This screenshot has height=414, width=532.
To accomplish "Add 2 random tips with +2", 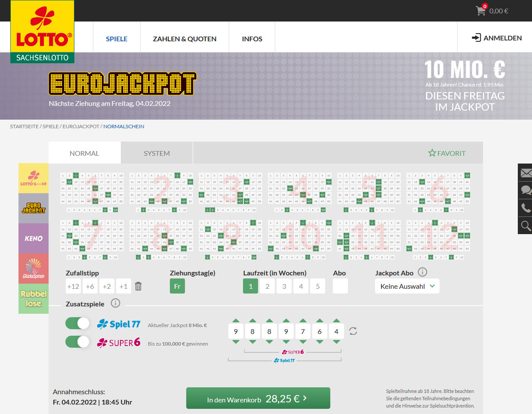I will (107, 286).
